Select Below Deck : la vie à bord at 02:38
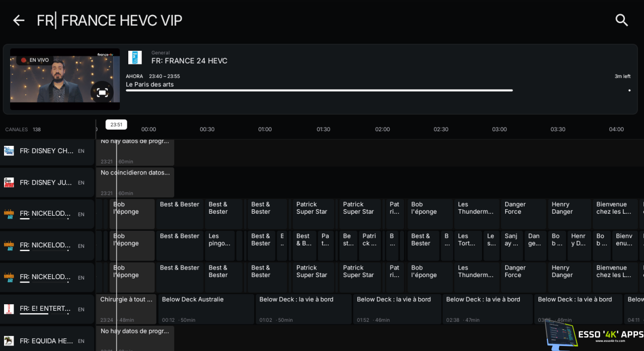Viewport: 644px width, 351px height. click(x=487, y=309)
